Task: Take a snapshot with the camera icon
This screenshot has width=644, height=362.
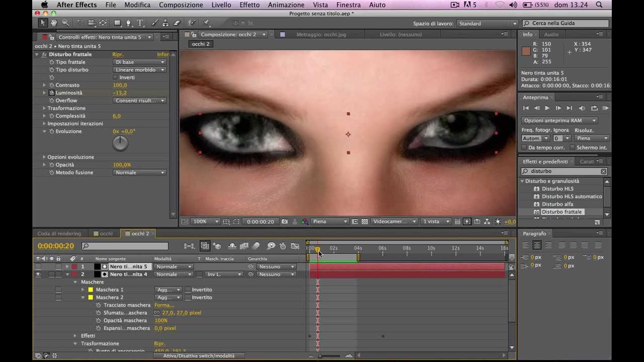Action: (285, 222)
